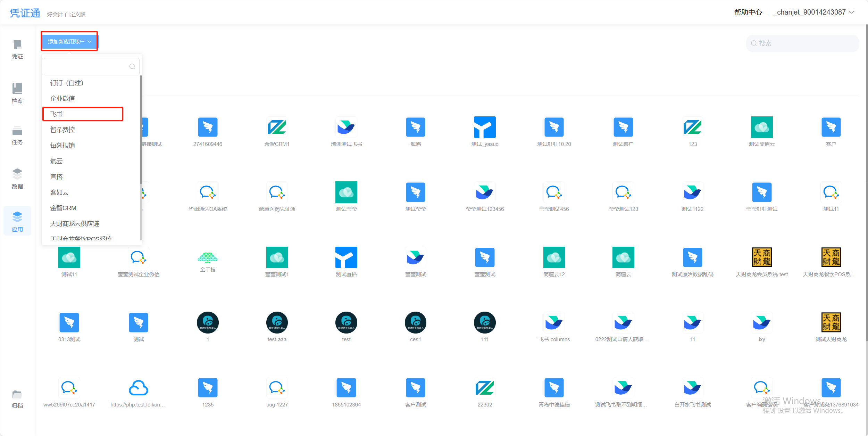
Task: Open the 海鸥 app icon
Action: (x=415, y=127)
